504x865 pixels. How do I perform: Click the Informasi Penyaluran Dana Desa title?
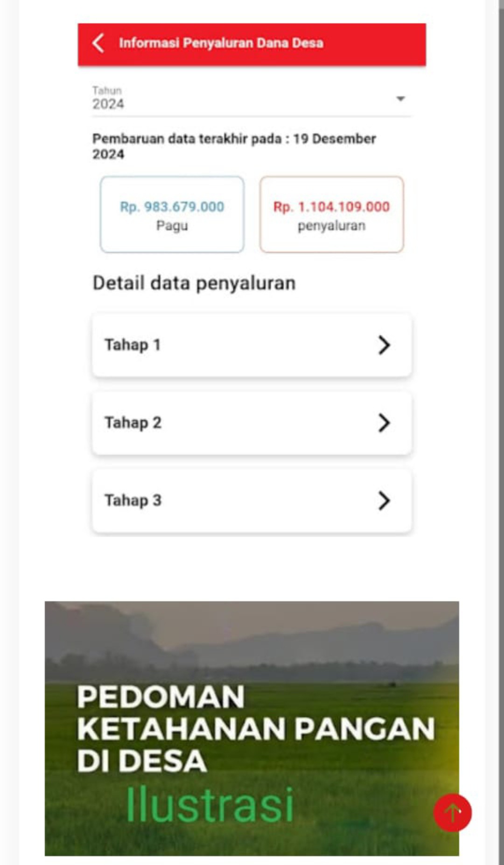click(x=221, y=43)
